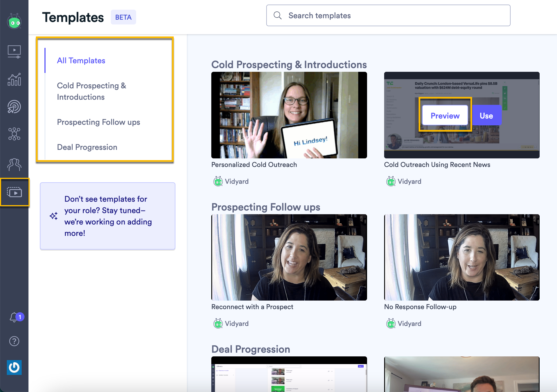Click Vidyard author name under Personalized Cold Outreach
The image size is (557, 392).
click(x=237, y=181)
